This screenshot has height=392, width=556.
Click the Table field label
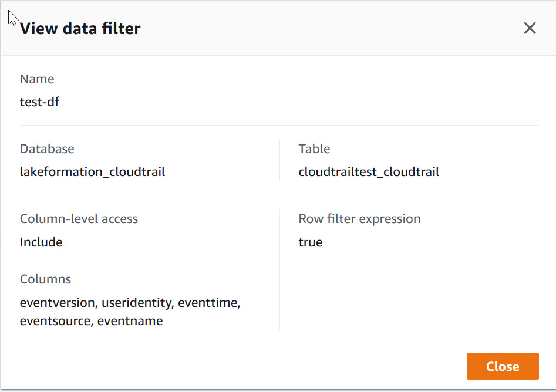[314, 149]
